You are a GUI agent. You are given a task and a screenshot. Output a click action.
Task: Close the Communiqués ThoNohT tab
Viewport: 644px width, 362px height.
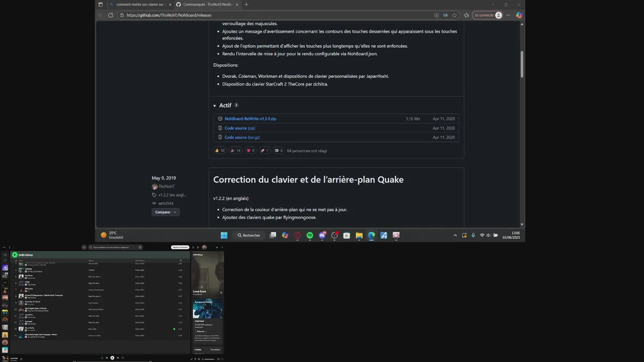coord(237,5)
